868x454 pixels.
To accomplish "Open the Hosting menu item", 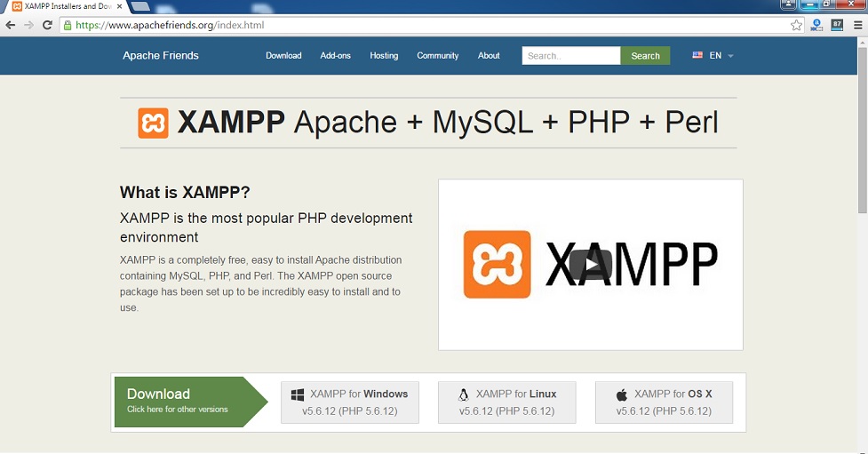I will [384, 55].
